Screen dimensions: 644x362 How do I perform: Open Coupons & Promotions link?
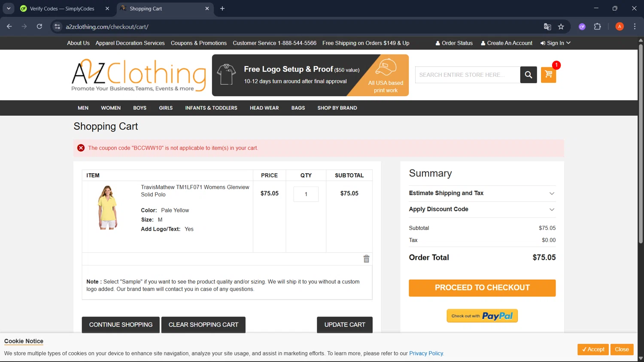(x=199, y=43)
